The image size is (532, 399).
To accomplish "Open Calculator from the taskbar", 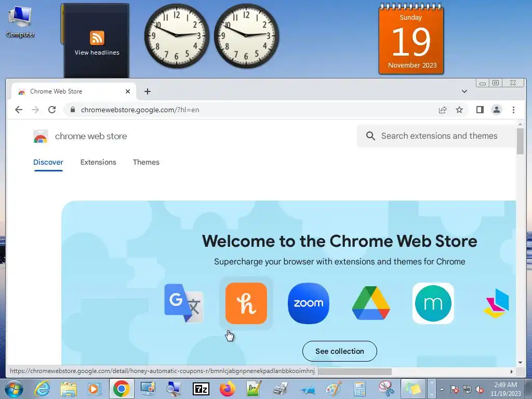I will [360, 389].
